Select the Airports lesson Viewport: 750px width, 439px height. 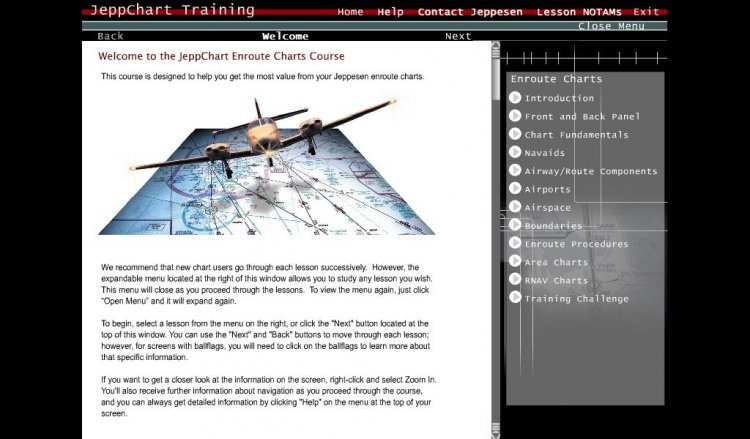click(x=548, y=189)
